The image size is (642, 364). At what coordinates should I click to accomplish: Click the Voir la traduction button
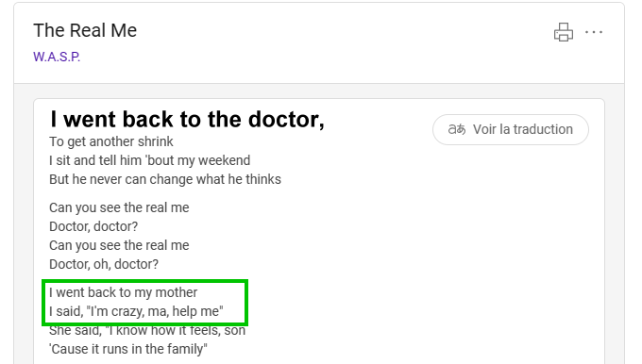click(511, 129)
